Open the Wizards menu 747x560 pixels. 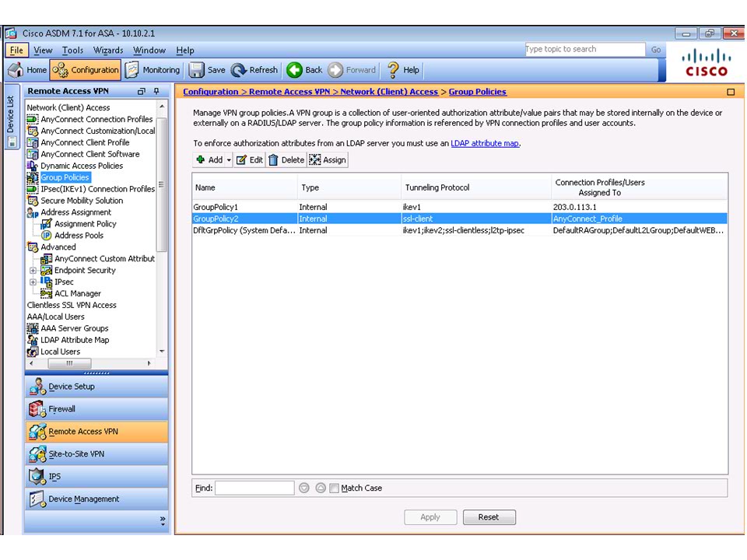click(x=108, y=51)
